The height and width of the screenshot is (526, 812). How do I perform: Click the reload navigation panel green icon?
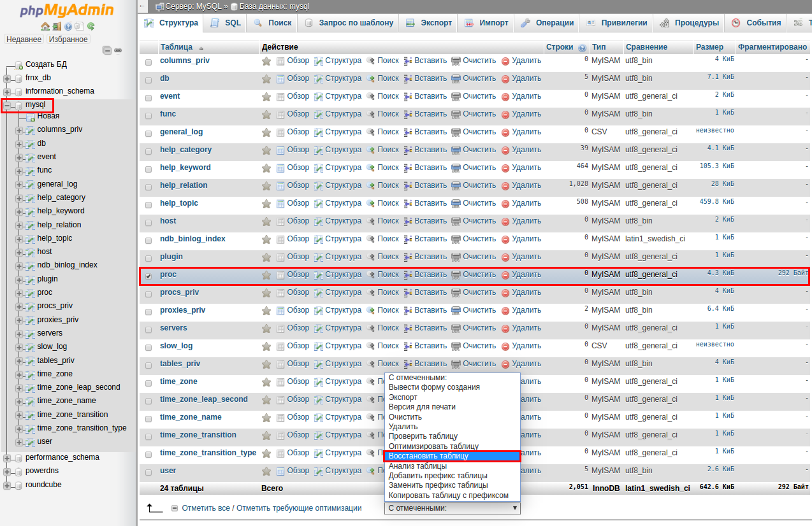(91, 26)
